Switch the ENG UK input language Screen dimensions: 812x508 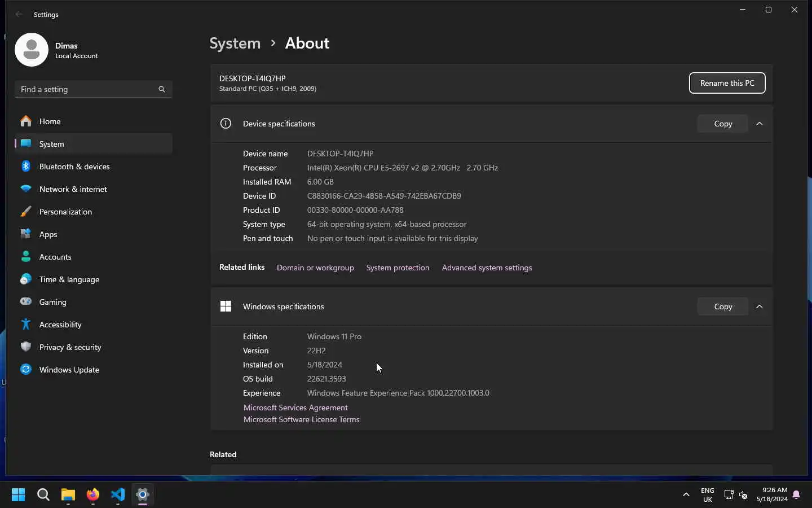pyautogui.click(x=708, y=494)
